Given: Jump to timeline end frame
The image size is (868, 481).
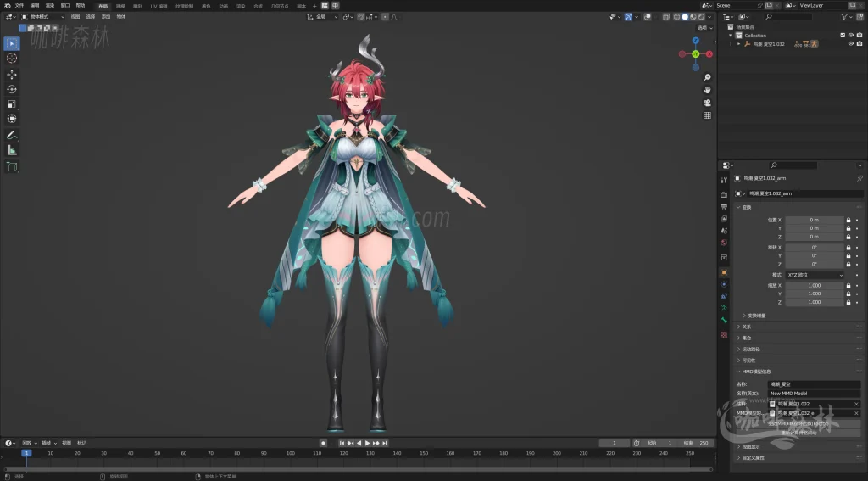Looking at the screenshot, I should [385, 443].
